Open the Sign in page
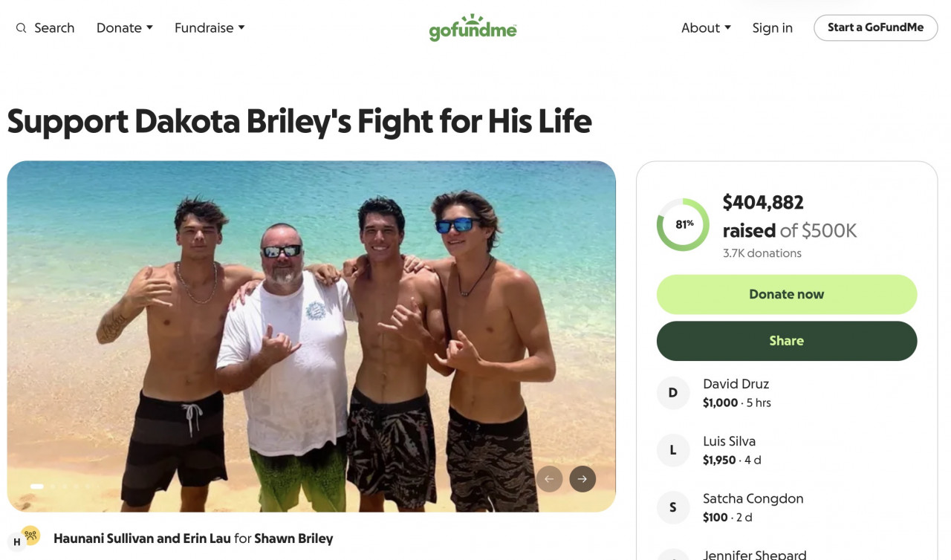This screenshot has height=560, width=951. [772, 28]
